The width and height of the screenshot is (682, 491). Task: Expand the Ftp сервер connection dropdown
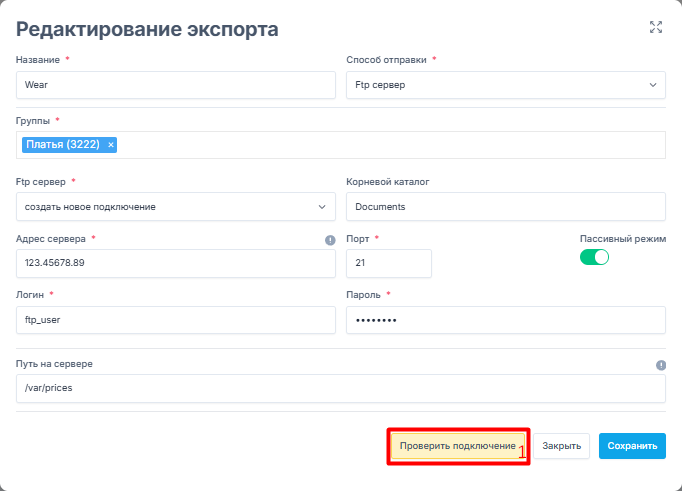pyautogui.click(x=176, y=207)
